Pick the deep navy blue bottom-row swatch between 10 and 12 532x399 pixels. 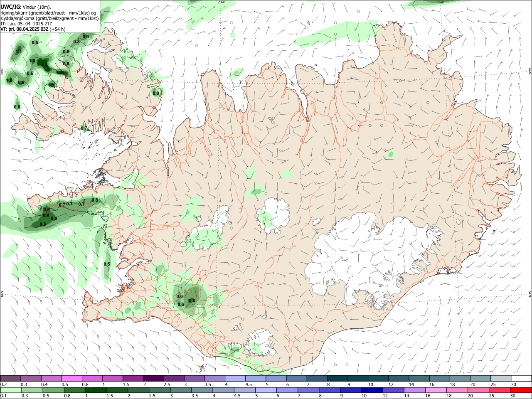tap(372, 390)
